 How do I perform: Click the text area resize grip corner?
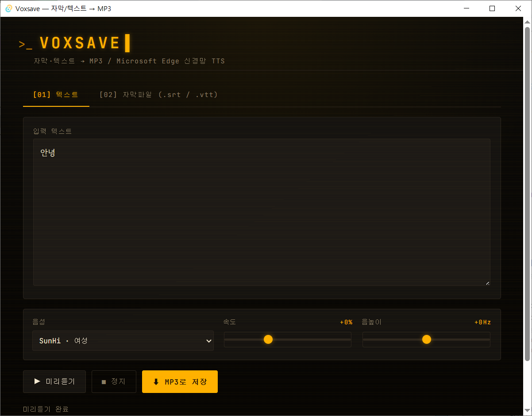coord(487,283)
